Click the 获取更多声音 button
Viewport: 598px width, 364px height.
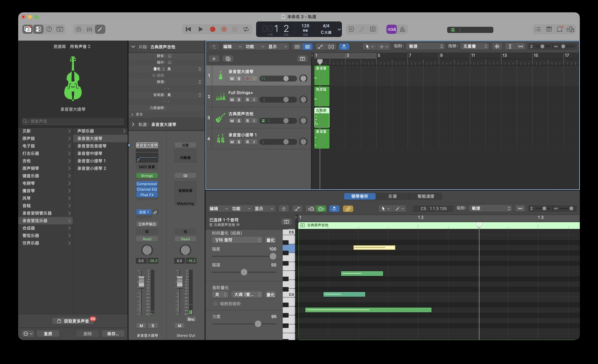point(73,321)
